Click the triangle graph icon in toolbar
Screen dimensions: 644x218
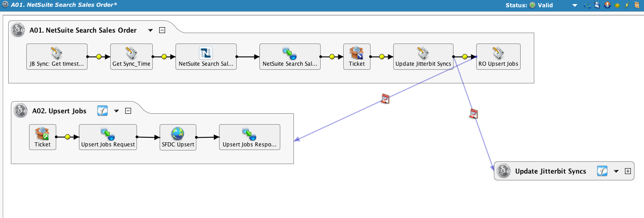(x=587, y=5)
